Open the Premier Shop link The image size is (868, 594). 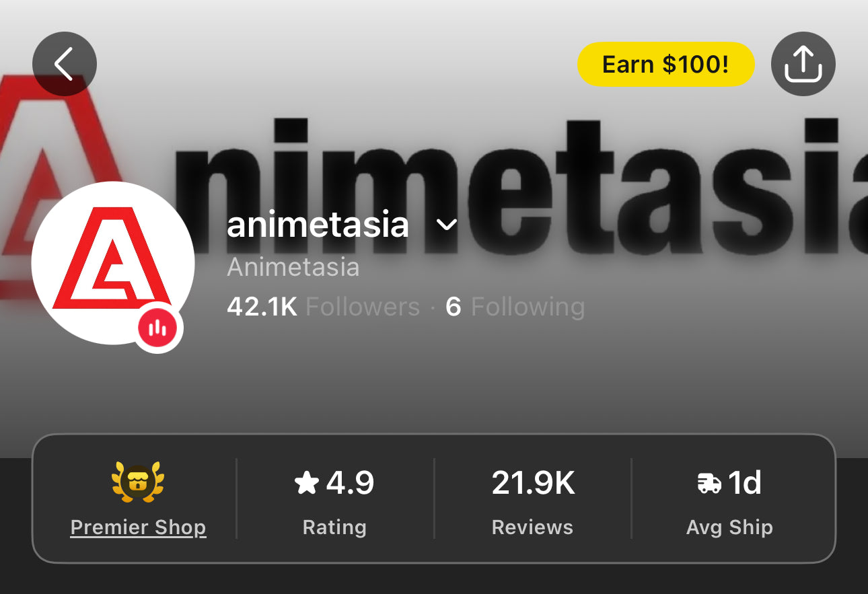[x=138, y=527]
